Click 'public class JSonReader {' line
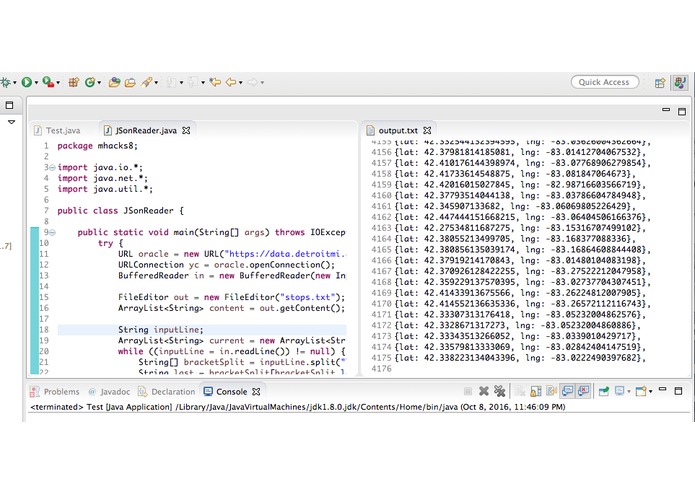This screenshot has height=494, width=695. click(x=120, y=210)
